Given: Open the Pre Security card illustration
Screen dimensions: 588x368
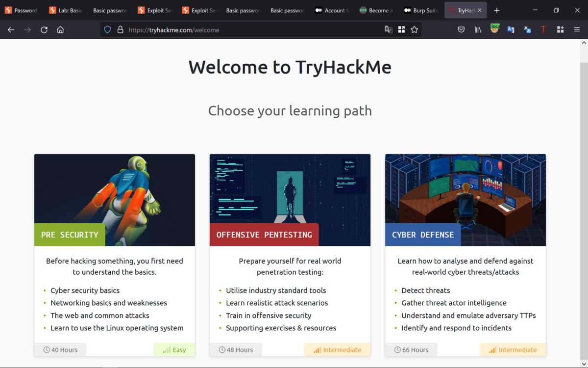Looking at the screenshot, I should (115, 200).
